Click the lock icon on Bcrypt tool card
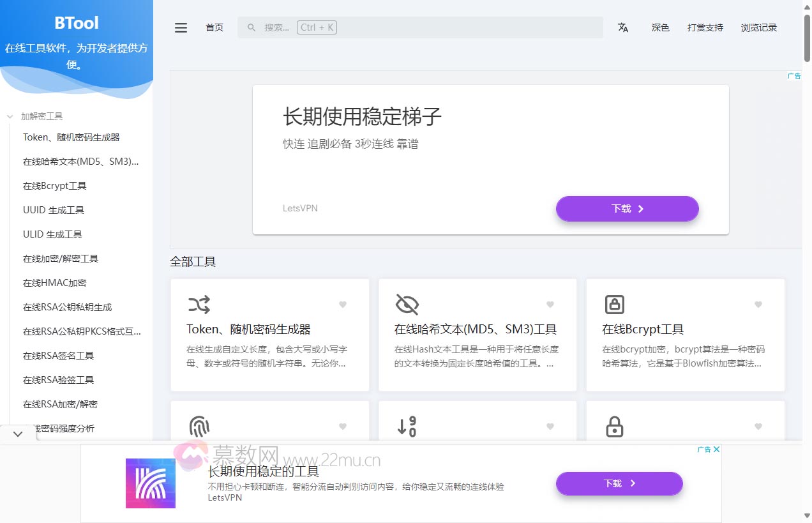Viewport: 812px width, 523px height. tap(614, 305)
